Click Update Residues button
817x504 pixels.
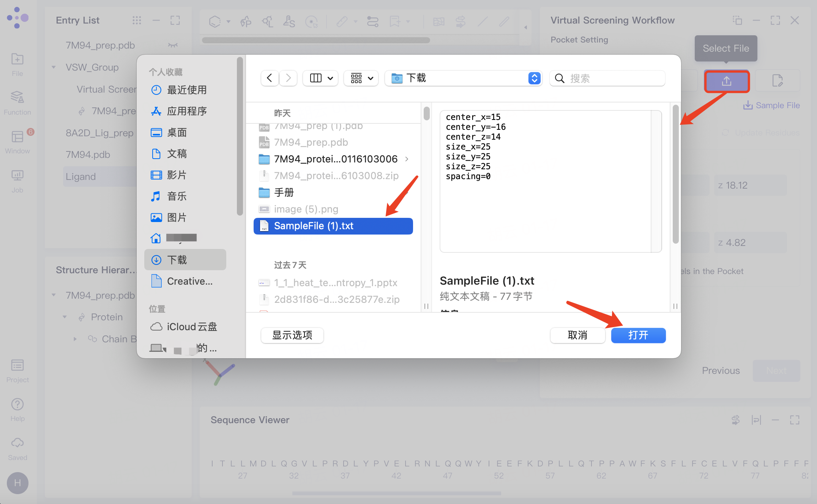click(x=760, y=132)
